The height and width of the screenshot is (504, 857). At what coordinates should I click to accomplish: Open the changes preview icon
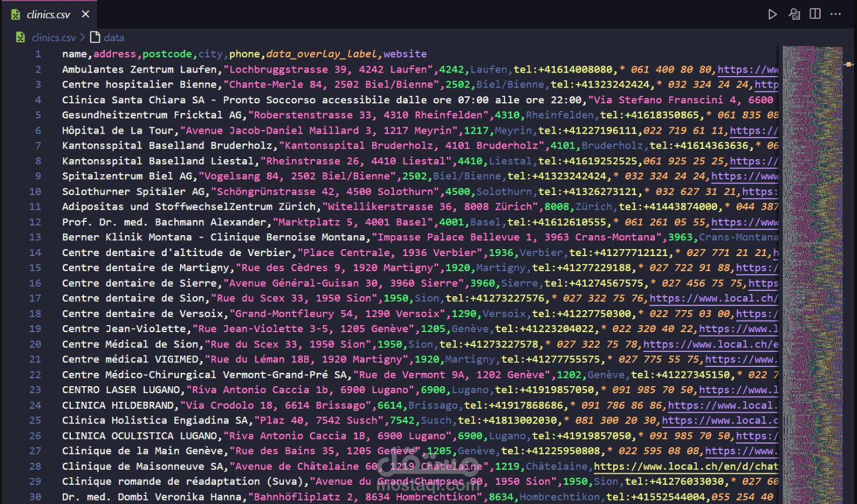click(794, 14)
